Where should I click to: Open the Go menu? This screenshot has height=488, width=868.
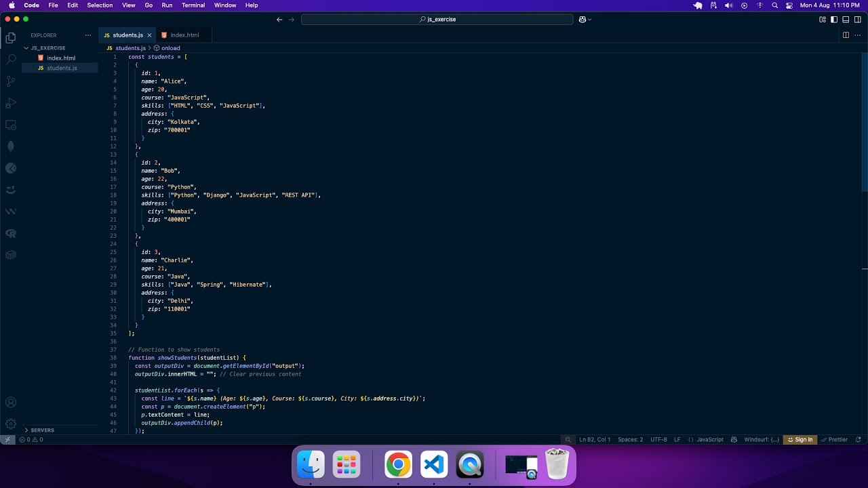point(149,5)
